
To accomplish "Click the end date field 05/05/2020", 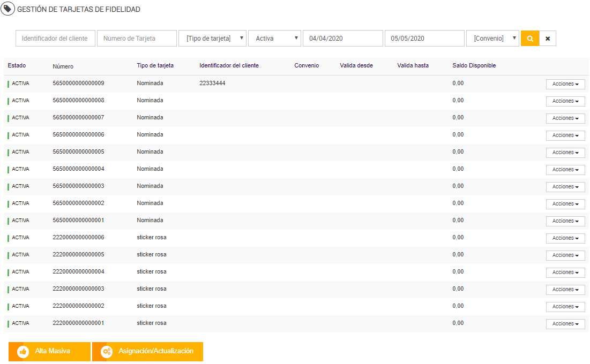I will [424, 39].
